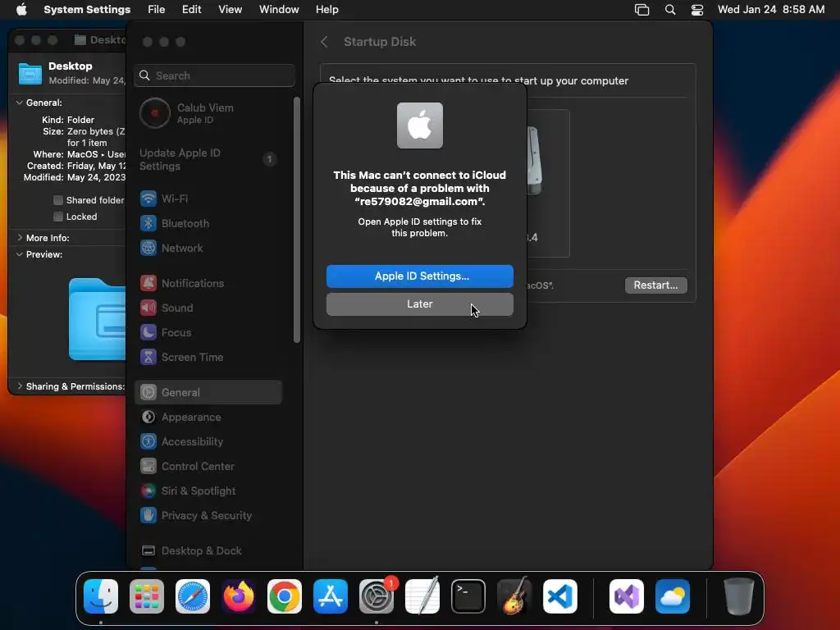Open the cloud weather app in Dock
The width and height of the screenshot is (840, 630).
(x=673, y=596)
